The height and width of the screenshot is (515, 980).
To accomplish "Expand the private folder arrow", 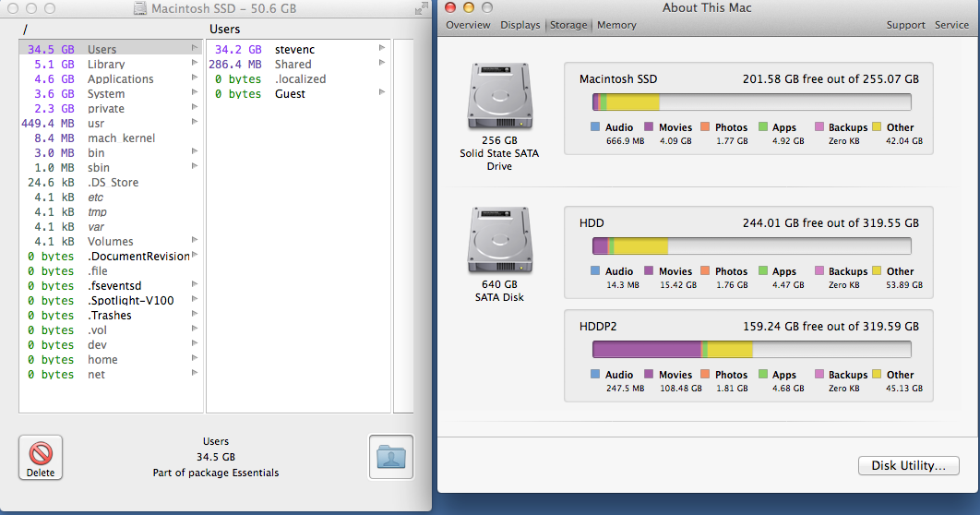I will 195,107.
